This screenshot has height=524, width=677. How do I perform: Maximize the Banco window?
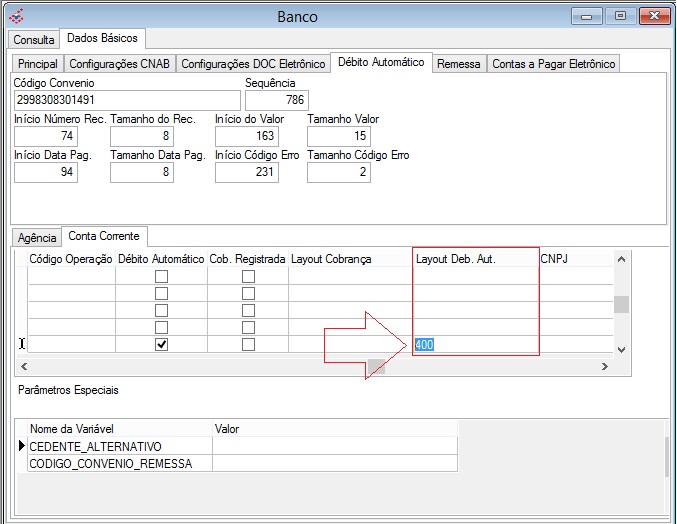click(621, 16)
